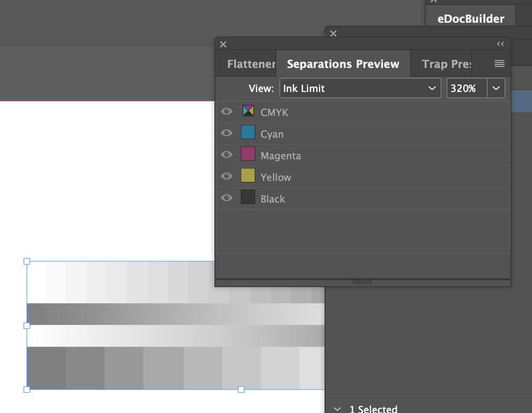Select the Black row label
532x413 pixels.
click(x=273, y=199)
